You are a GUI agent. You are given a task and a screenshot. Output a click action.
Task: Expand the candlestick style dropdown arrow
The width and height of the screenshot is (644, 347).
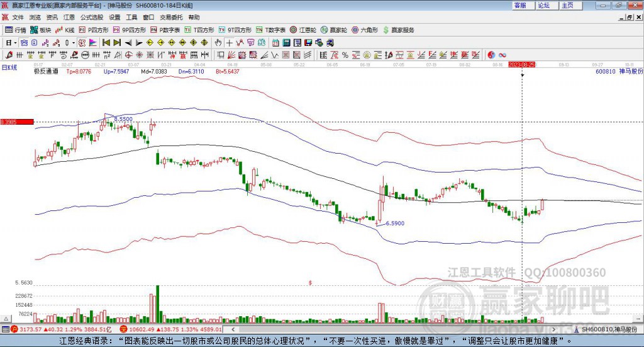[x=74, y=43]
